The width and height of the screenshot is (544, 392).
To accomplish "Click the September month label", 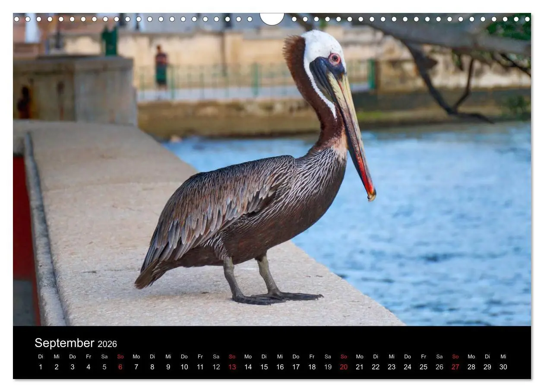I will [x=66, y=344].
